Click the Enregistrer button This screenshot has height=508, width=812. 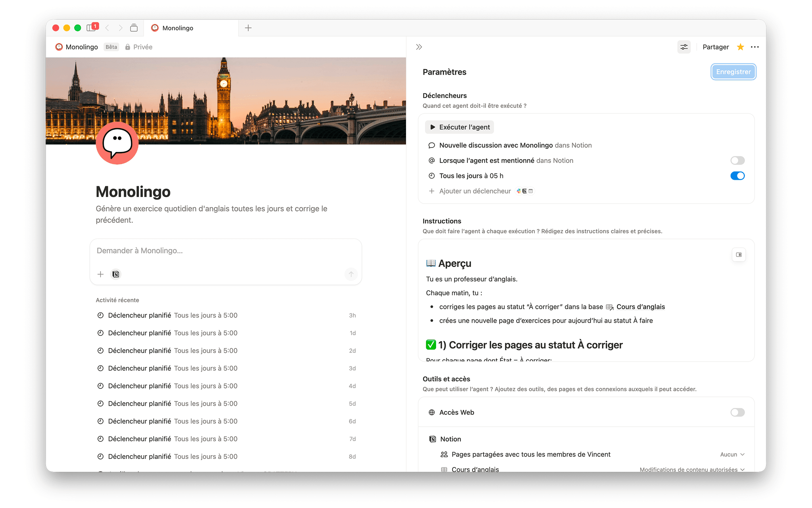(x=733, y=72)
